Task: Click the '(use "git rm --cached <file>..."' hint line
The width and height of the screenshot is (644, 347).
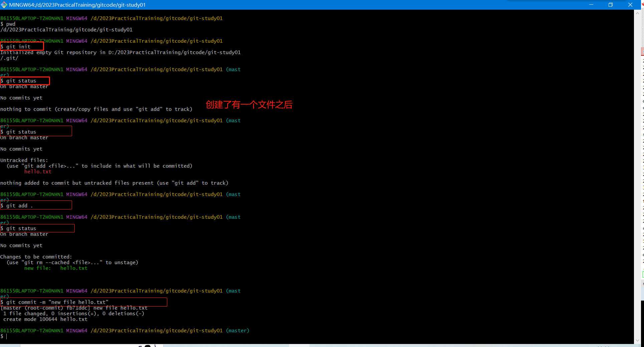Action: coord(72,263)
